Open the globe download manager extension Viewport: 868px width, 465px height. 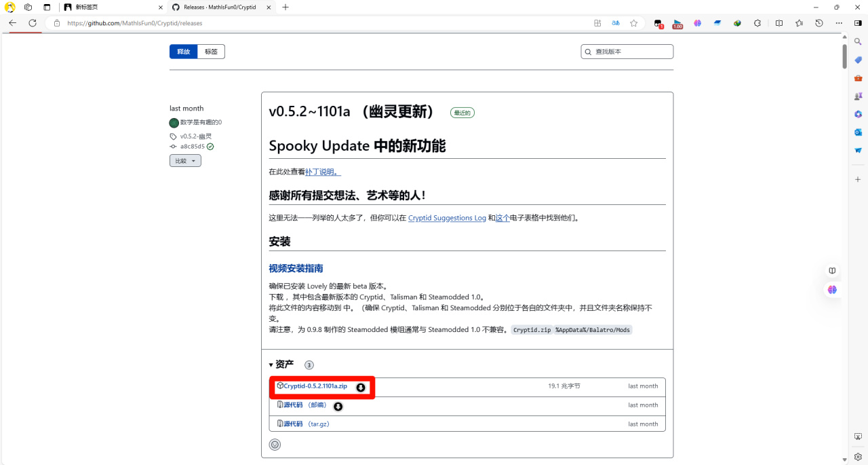pos(737,22)
